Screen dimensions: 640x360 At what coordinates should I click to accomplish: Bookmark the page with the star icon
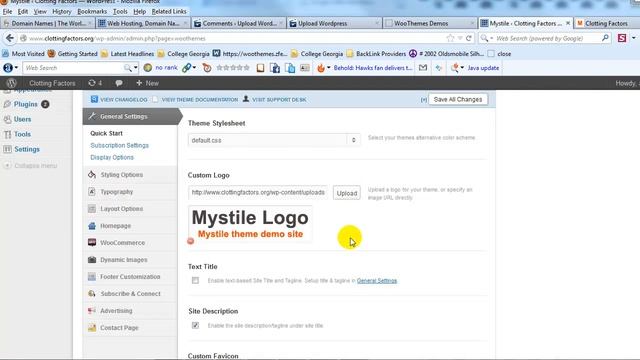(x=450, y=38)
